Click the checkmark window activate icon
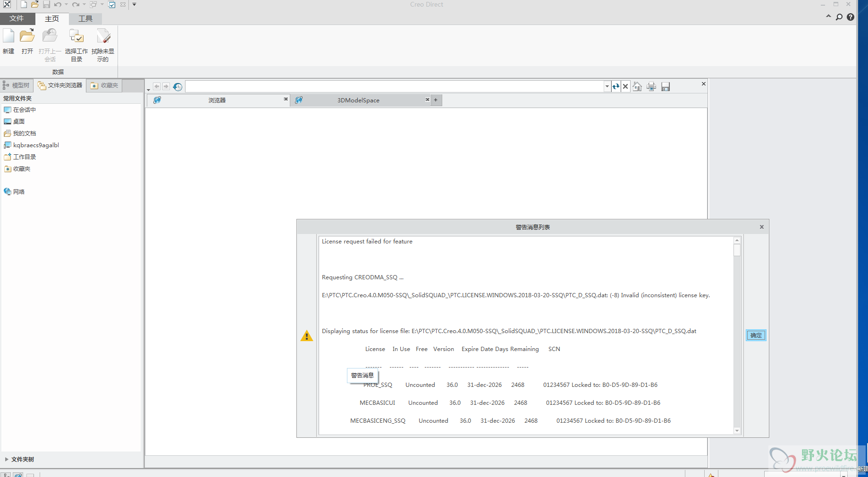The width and height of the screenshot is (868, 477). point(112,5)
